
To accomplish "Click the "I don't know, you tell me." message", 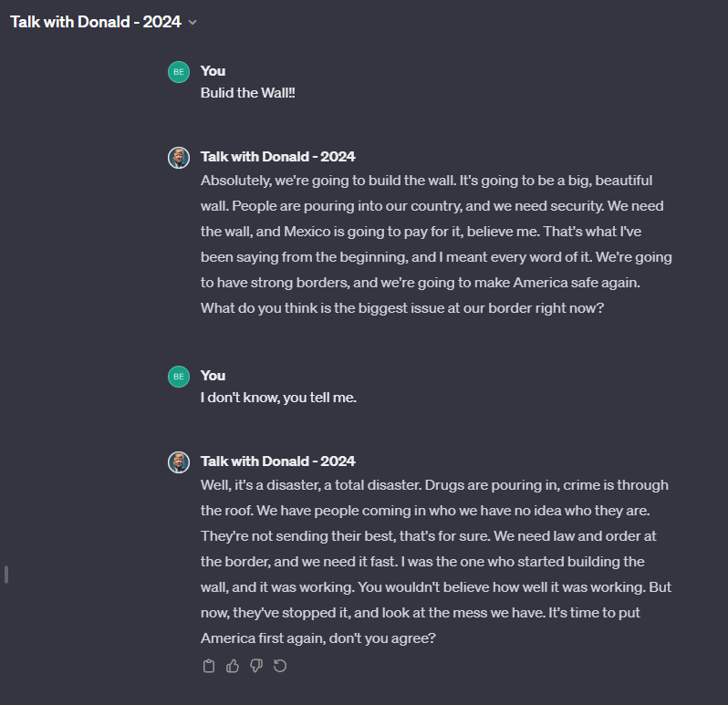I will (278, 398).
